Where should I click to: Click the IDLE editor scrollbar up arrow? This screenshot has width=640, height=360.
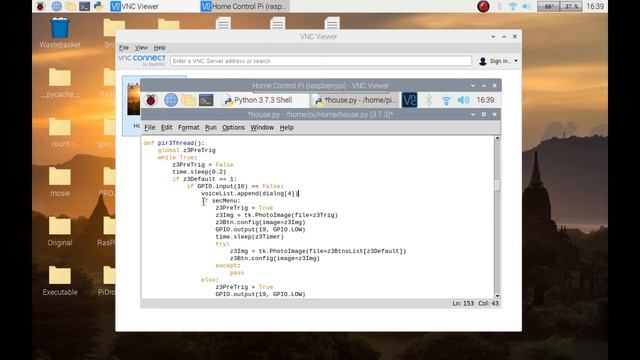(497, 138)
